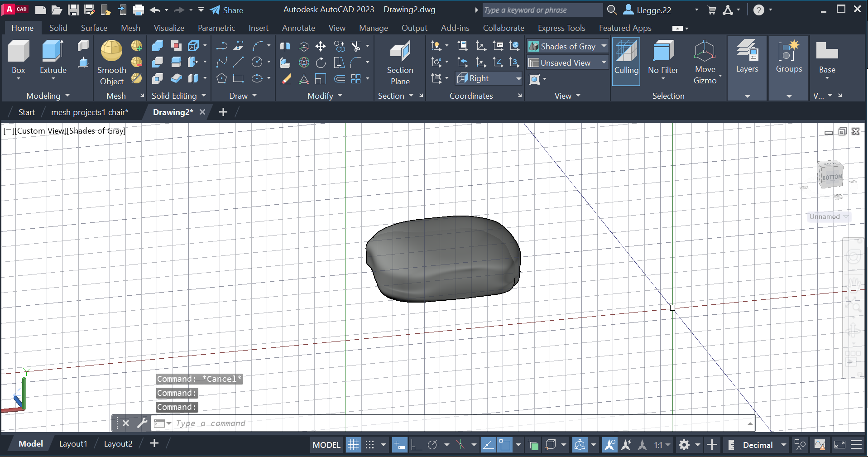Toggle the drawing grid display
Viewport: 868px width, 457px height.
[353, 445]
